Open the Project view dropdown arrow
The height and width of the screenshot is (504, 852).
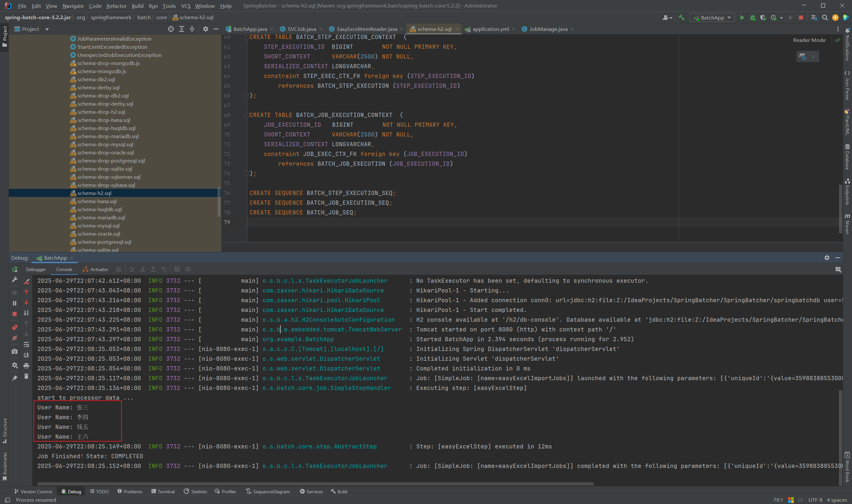47,29
